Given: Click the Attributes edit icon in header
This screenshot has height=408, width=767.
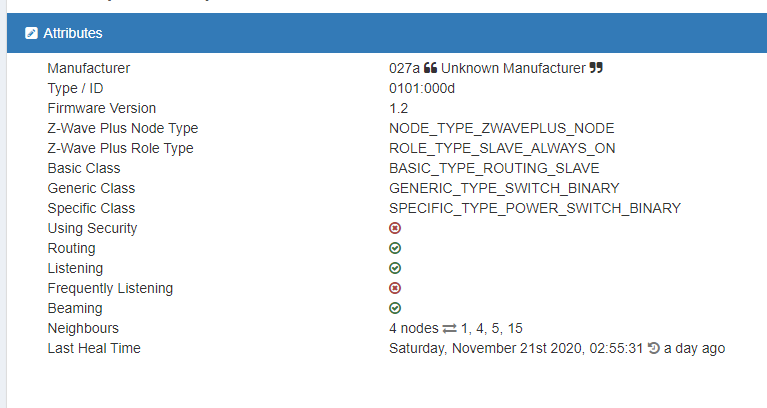Looking at the screenshot, I should [31, 33].
